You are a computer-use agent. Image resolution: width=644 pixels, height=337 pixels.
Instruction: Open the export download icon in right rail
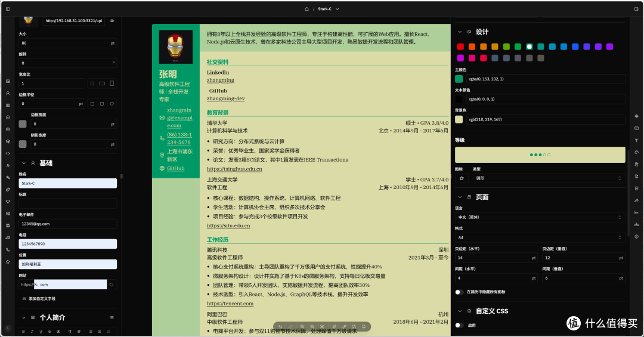click(x=636, y=224)
